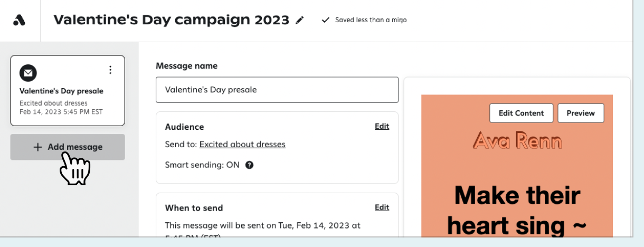Viewport: 644px width, 247px height.
Task: Click the Smart sending: ON text
Action: [202, 165]
